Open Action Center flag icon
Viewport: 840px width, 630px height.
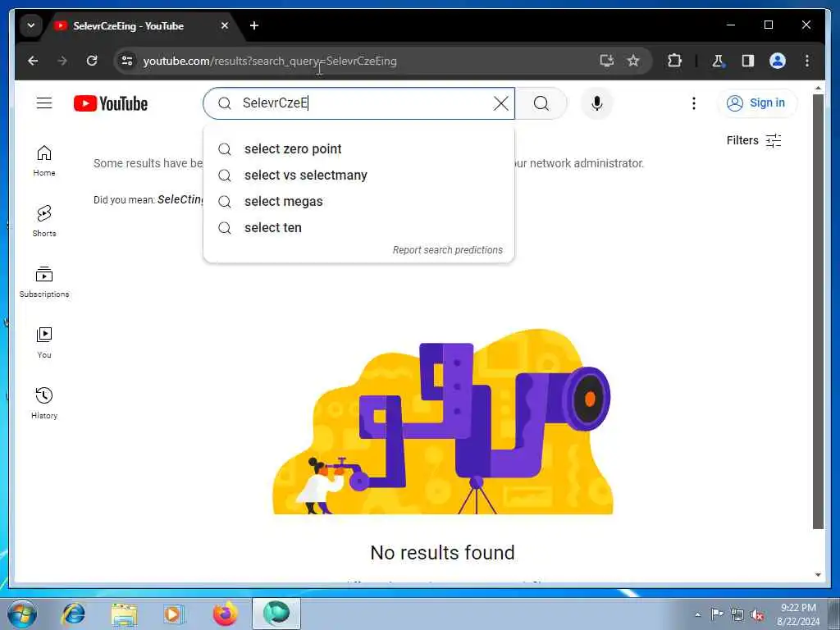pyautogui.click(x=717, y=614)
